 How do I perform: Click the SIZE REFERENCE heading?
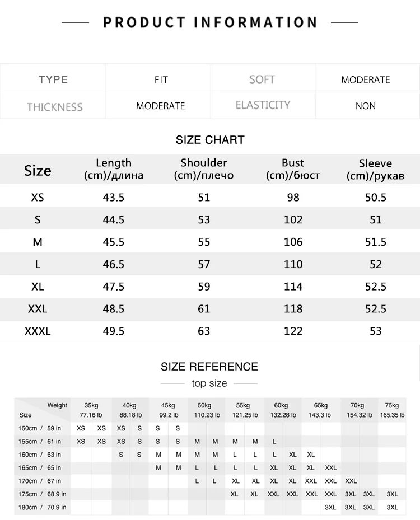[x=209, y=367]
